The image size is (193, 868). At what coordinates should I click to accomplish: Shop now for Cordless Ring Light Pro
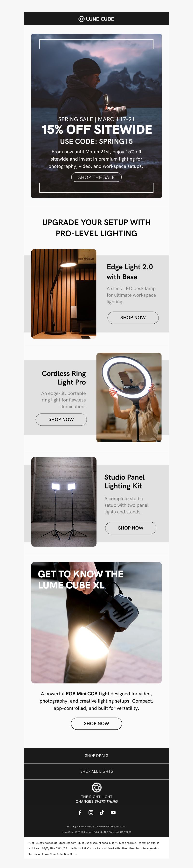[61, 419]
